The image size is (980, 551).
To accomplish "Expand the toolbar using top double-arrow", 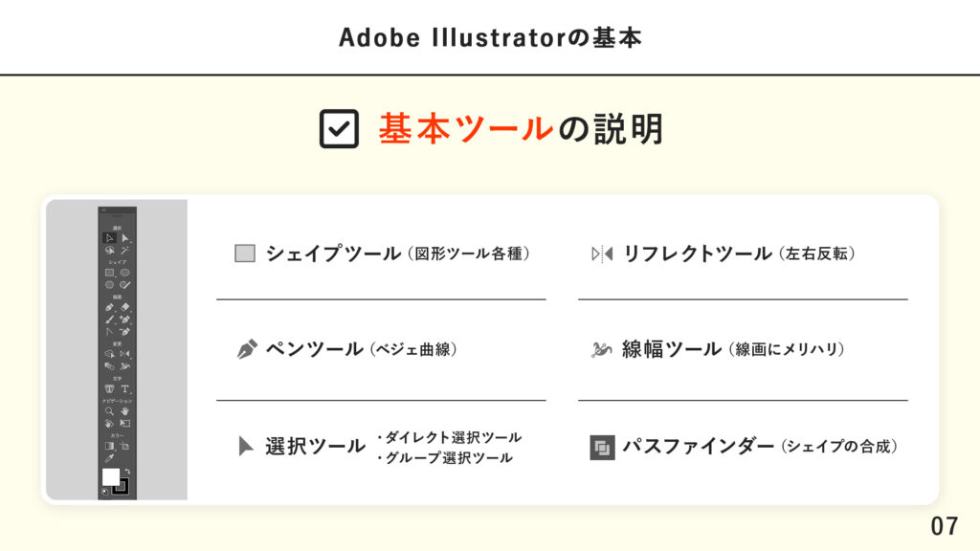I will click(x=103, y=210).
